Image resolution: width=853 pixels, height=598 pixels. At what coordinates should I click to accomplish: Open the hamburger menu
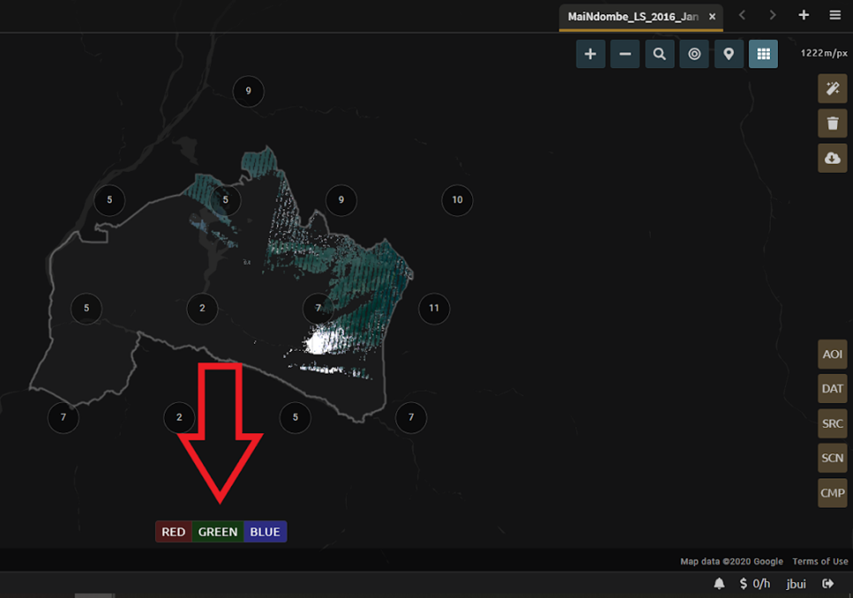coord(835,16)
